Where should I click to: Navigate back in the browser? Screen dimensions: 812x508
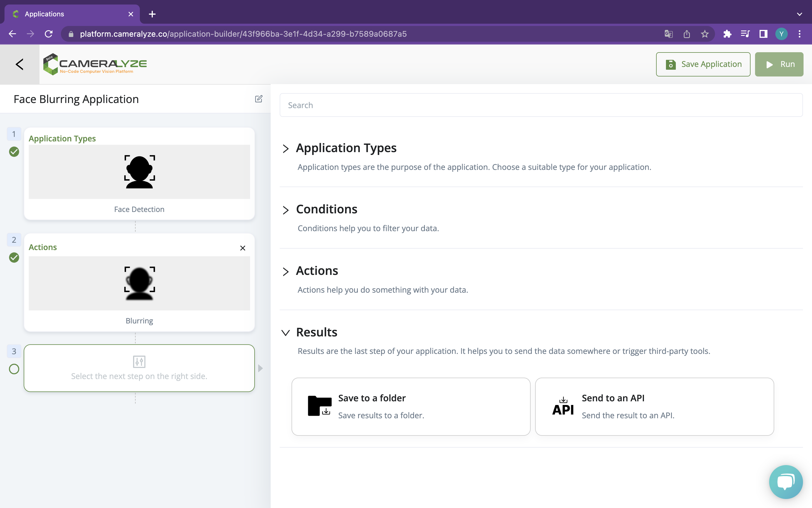(12, 34)
